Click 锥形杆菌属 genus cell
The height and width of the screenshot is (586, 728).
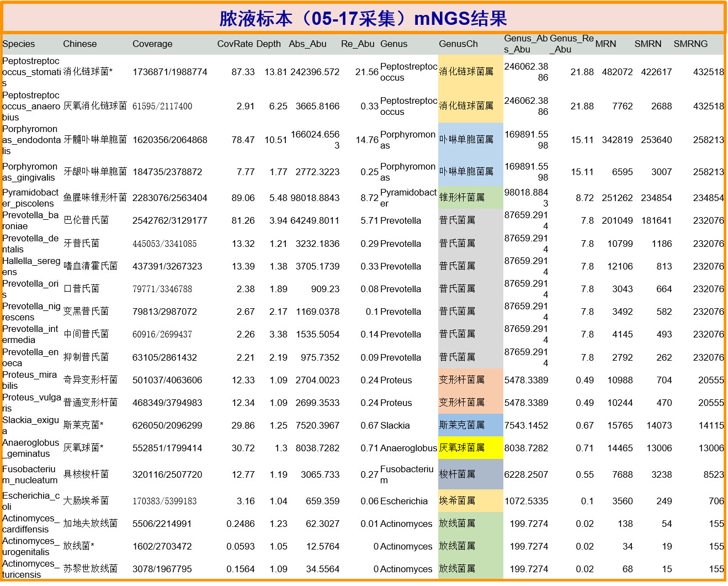tap(471, 198)
